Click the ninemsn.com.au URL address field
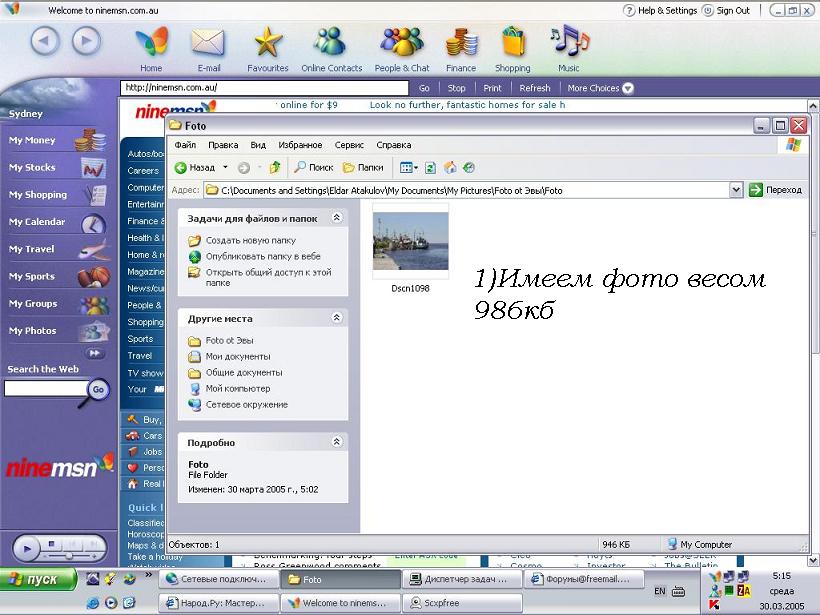The image size is (820, 615). (x=264, y=88)
